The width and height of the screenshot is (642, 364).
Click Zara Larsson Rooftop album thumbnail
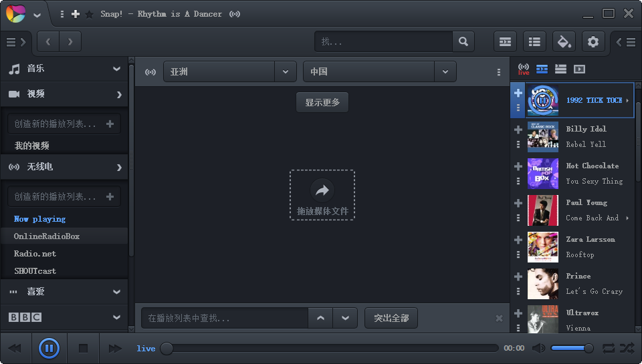543,247
